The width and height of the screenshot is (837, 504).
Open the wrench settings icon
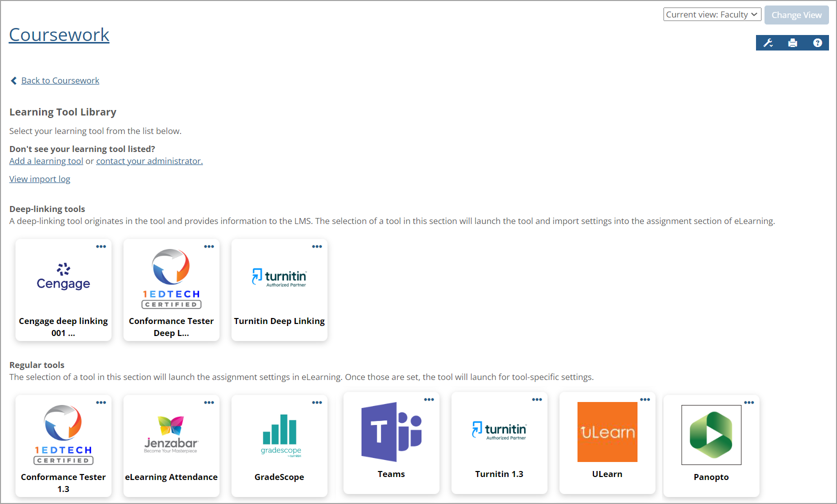tap(768, 43)
